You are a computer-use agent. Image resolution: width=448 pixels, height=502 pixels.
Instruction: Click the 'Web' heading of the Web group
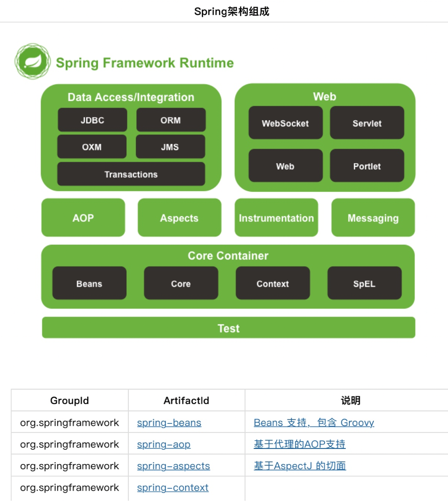325,96
